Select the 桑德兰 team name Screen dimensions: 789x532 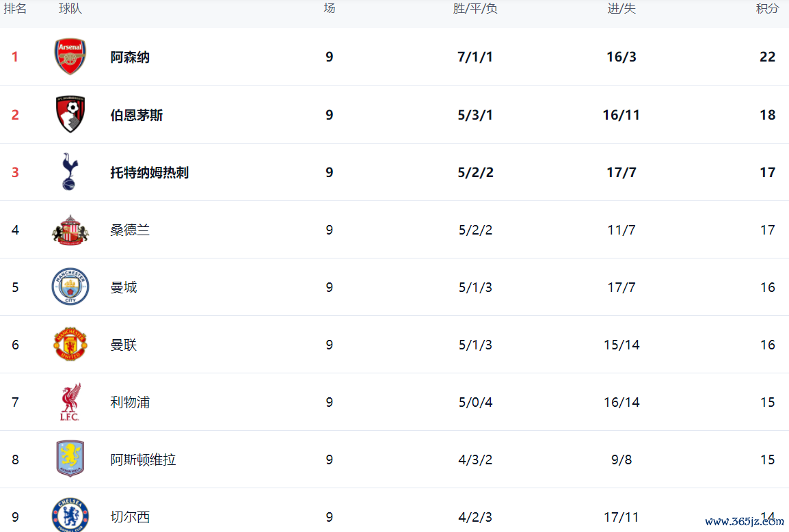pyautogui.click(x=130, y=230)
